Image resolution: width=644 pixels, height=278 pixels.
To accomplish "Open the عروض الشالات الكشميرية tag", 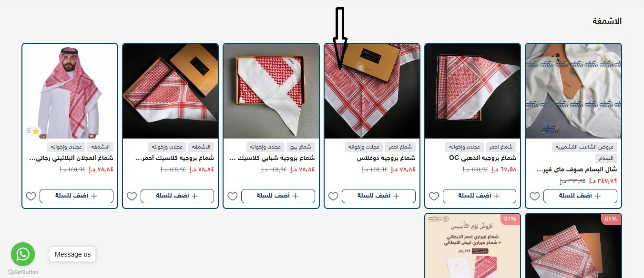I will (584, 147).
